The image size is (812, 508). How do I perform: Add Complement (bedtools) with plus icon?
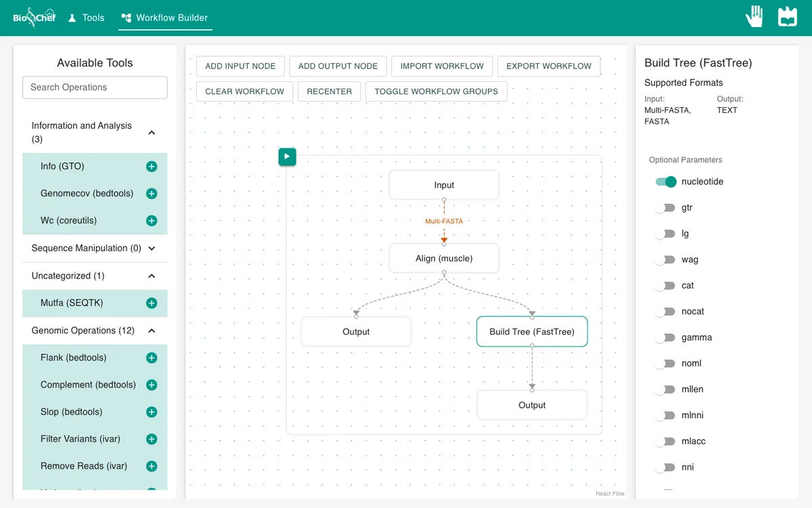click(152, 385)
